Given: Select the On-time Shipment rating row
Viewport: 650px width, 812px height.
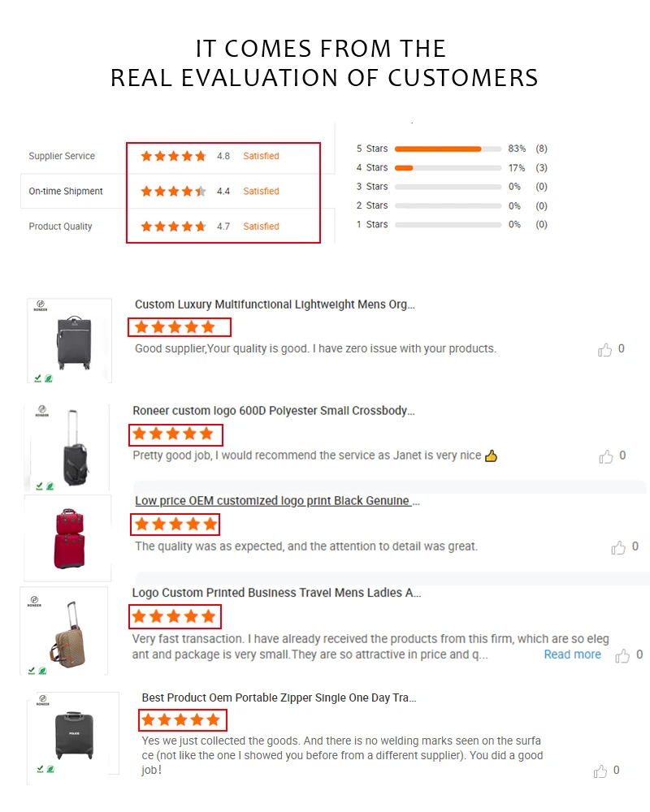Looking at the screenshot, I should (66, 192).
